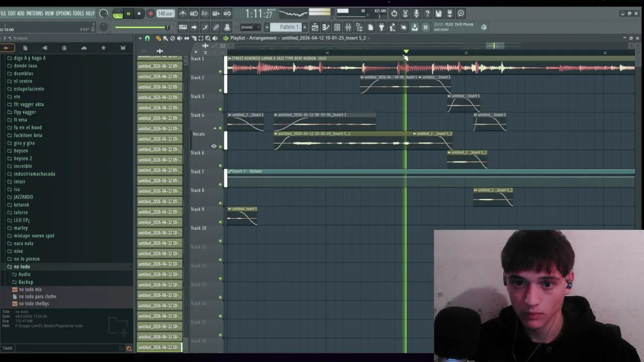Click the typing keyboard to piano icon

(x=183, y=27)
